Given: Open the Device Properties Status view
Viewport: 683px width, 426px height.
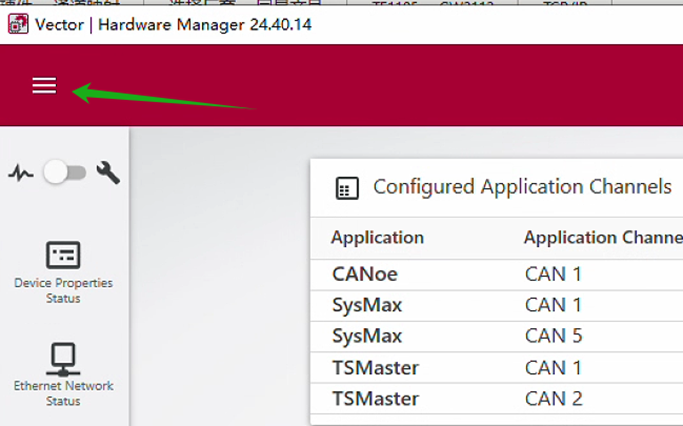Looking at the screenshot, I should point(64,271).
